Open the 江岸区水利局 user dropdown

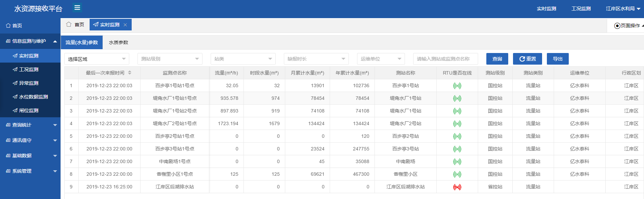[623, 9]
